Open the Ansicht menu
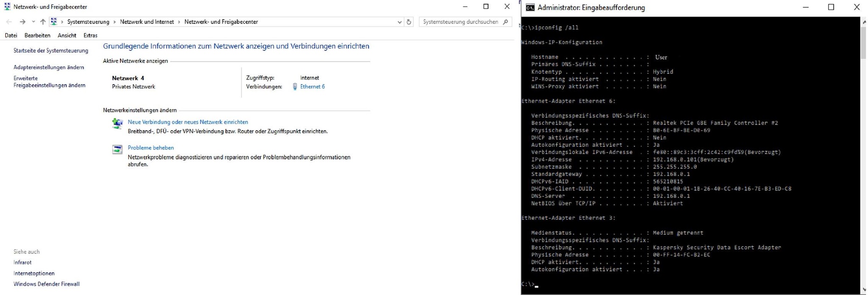 (67, 35)
